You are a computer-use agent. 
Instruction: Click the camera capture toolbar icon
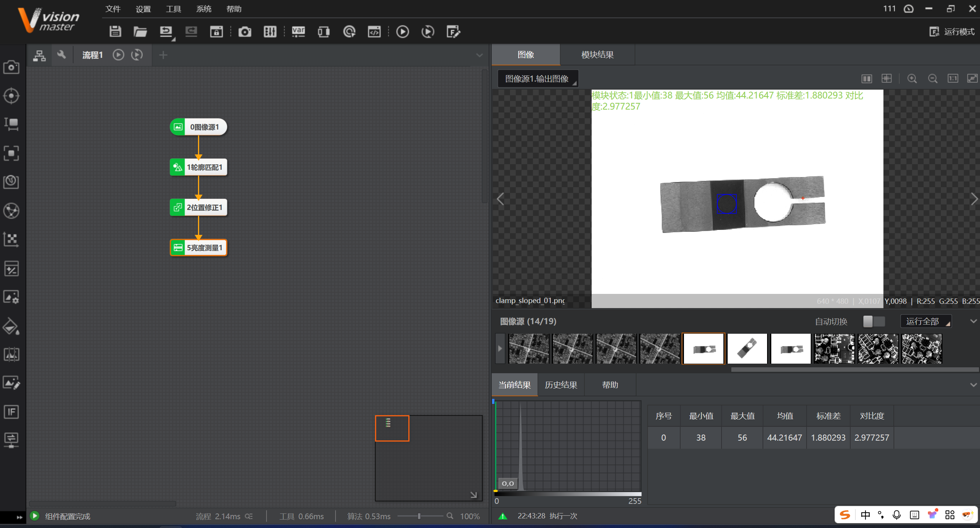pyautogui.click(x=245, y=31)
